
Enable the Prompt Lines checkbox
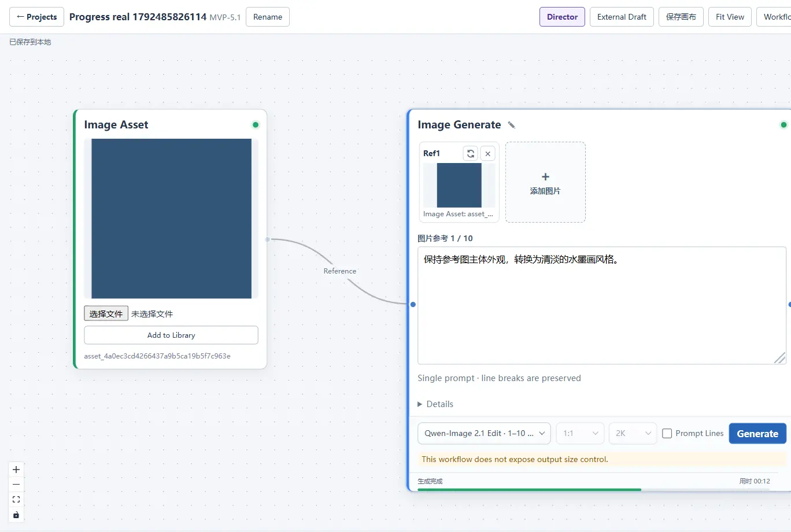(667, 434)
